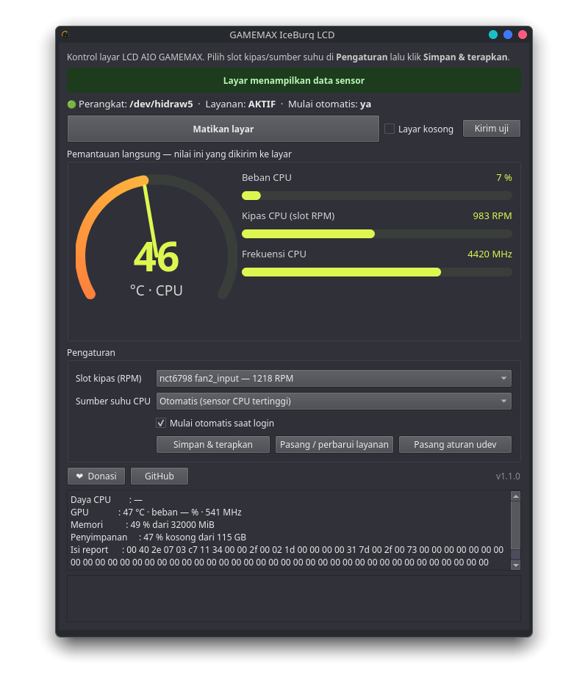
Task: Click the app icon in the title bar
Action: pyautogui.click(x=65, y=35)
